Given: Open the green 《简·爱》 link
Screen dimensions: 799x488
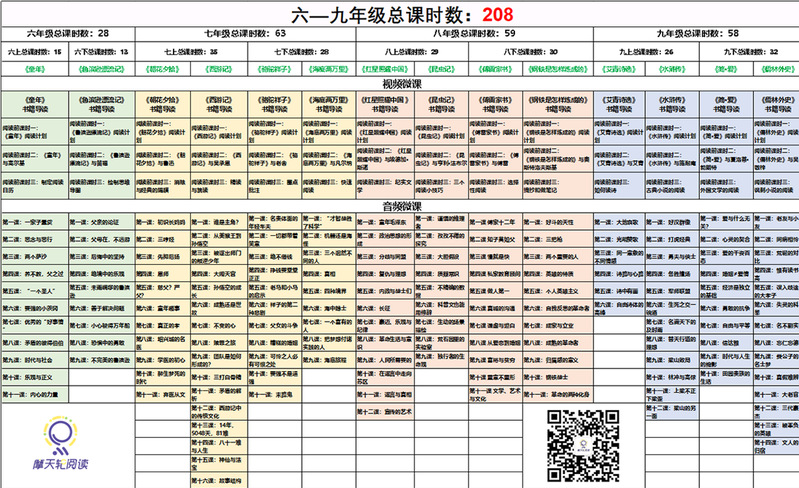Looking at the screenshot, I should point(726,69).
